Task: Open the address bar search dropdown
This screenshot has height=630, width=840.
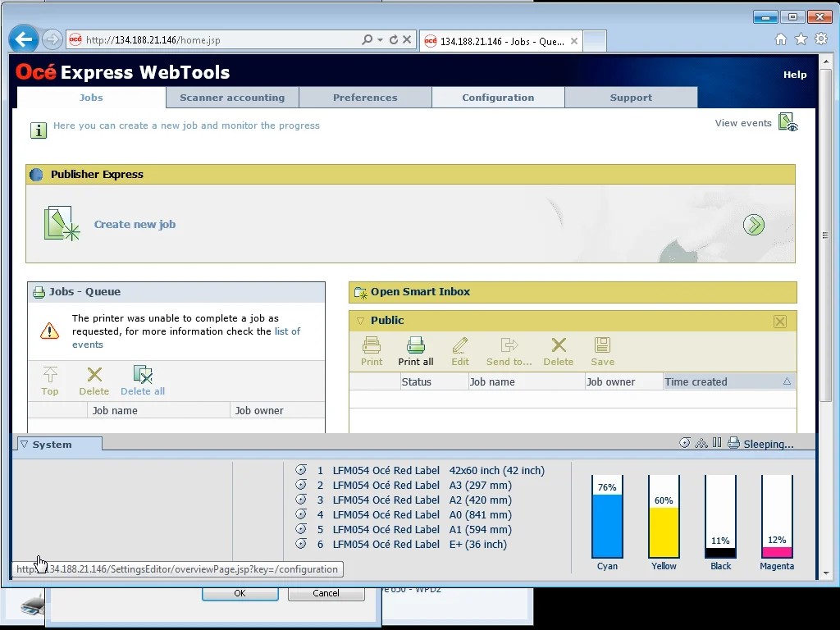Action: pyautogui.click(x=380, y=39)
